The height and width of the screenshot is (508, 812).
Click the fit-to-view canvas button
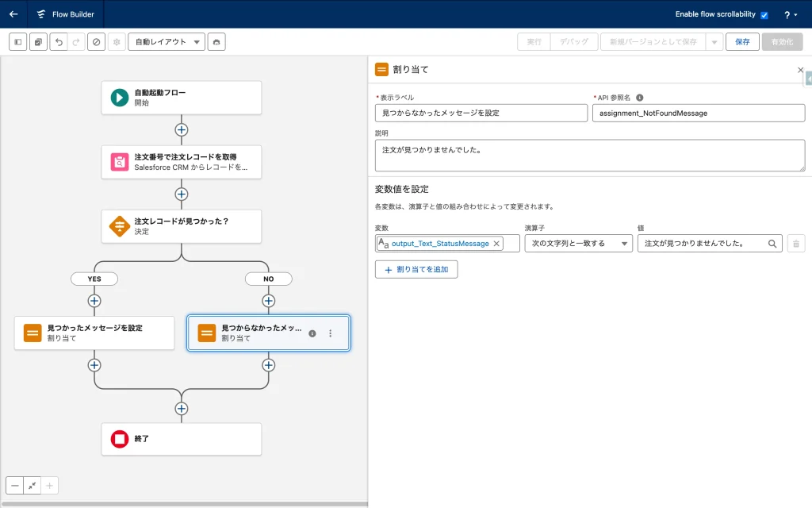coord(33,485)
